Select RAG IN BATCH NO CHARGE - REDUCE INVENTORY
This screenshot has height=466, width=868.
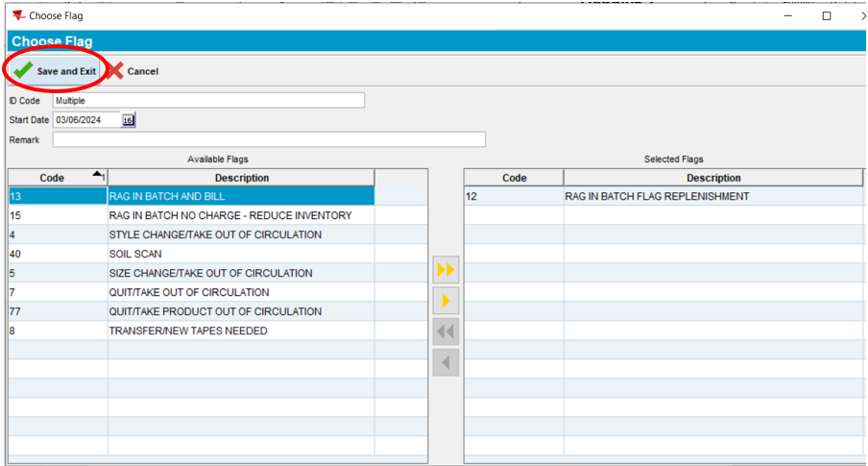point(229,215)
